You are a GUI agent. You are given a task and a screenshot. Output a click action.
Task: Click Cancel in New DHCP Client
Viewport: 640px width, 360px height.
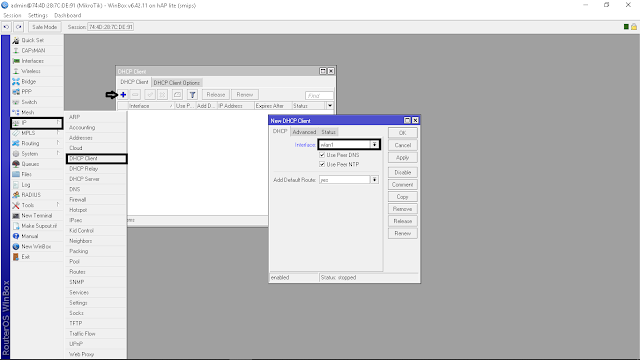pos(402,145)
